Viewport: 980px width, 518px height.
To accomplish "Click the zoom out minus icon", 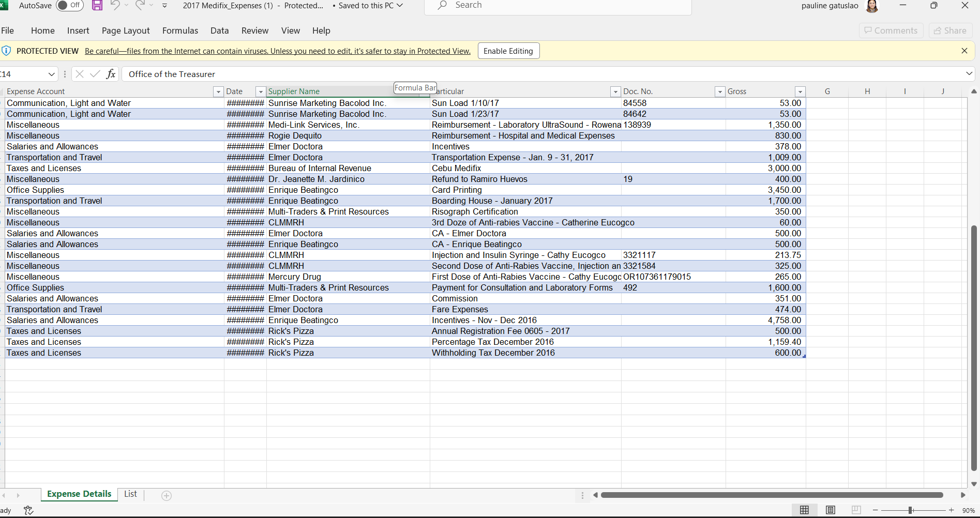I will point(875,510).
